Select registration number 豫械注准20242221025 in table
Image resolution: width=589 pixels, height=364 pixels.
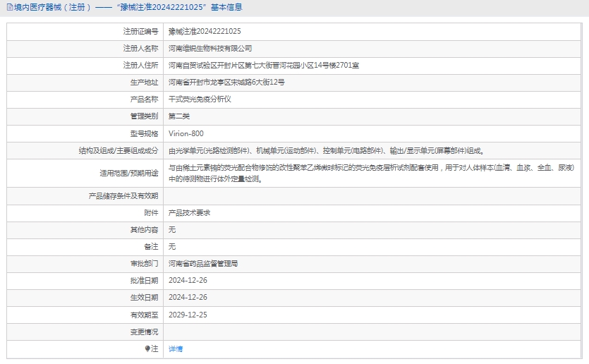click(205, 32)
